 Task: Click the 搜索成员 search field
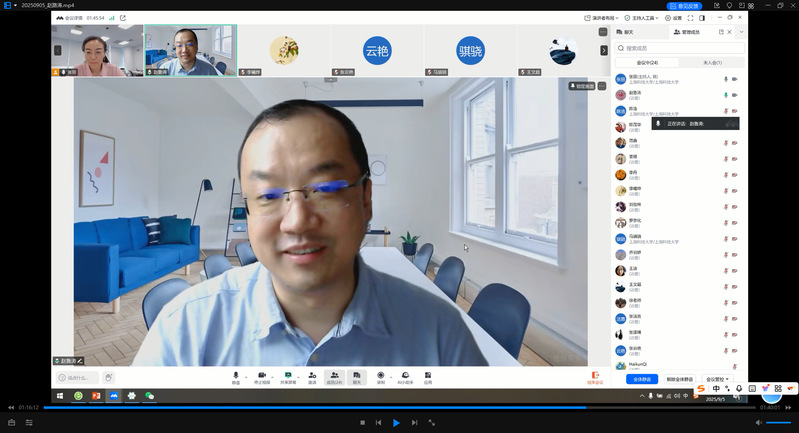(680, 48)
